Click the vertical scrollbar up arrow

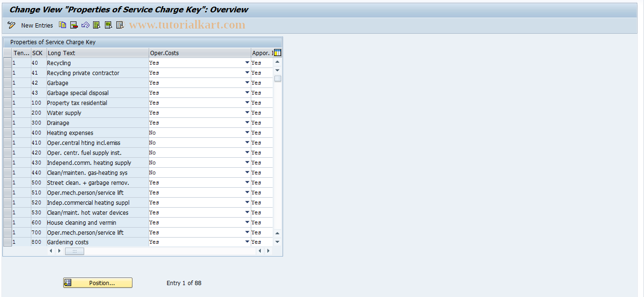pyautogui.click(x=277, y=61)
